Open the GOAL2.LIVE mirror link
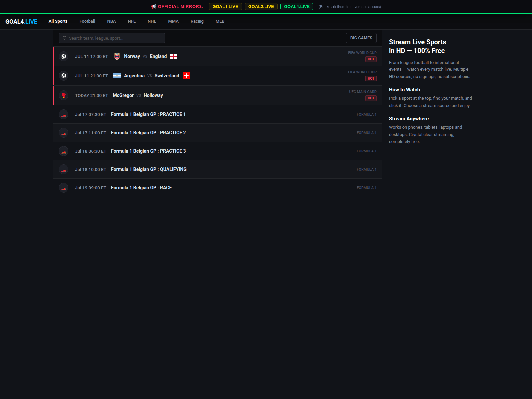Viewport: 532px width, 399px height. point(261,6)
